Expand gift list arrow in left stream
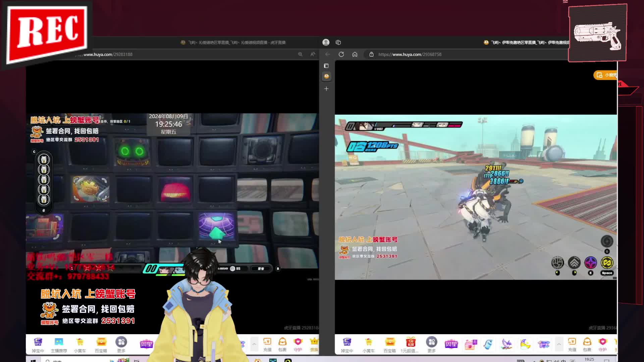 point(254,344)
